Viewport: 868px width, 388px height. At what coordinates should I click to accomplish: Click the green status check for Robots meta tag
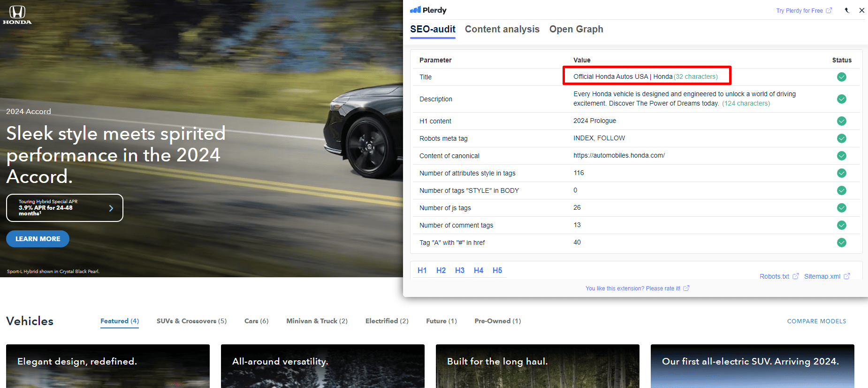click(x=842, y=138)
